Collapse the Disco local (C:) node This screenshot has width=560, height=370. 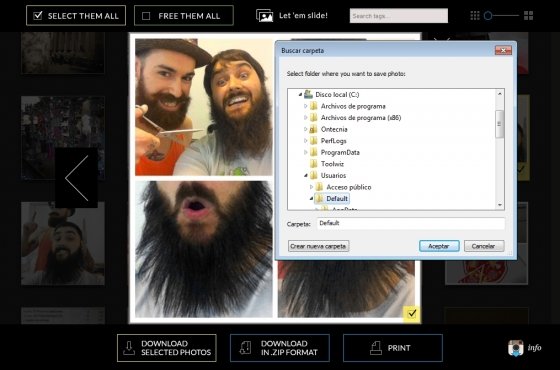click(x=300, y=95)
